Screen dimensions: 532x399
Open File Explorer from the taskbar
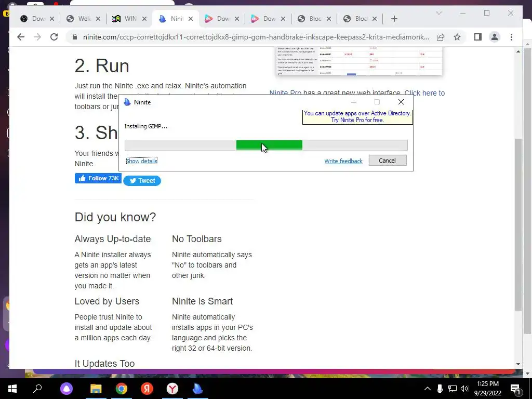coord(96,389)
